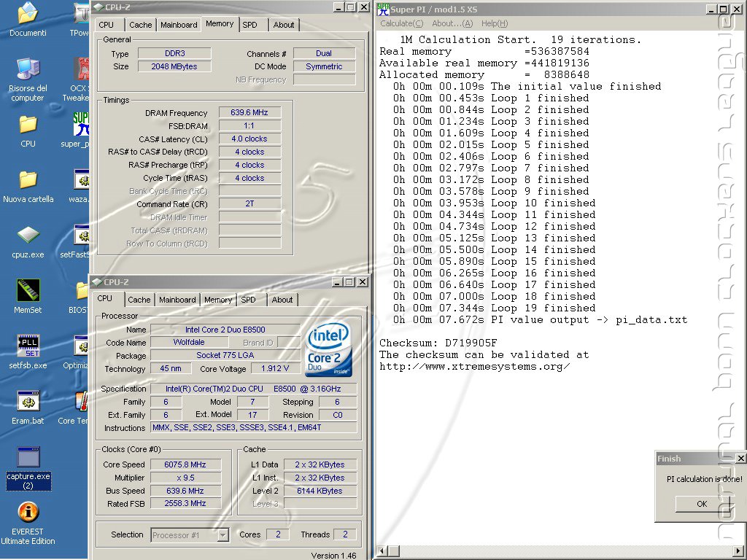
Task: Open About tab in lower CPU-Z window
Action: coord(282,300)
